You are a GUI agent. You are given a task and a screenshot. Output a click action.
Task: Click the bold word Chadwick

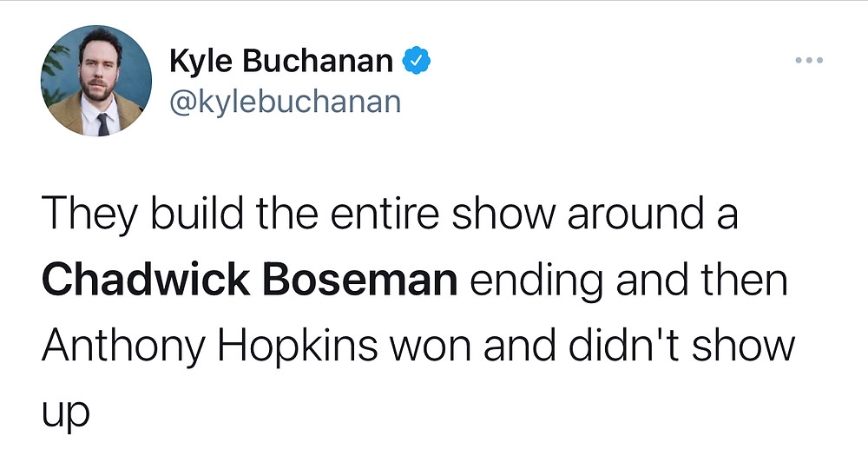click(146, 280)
